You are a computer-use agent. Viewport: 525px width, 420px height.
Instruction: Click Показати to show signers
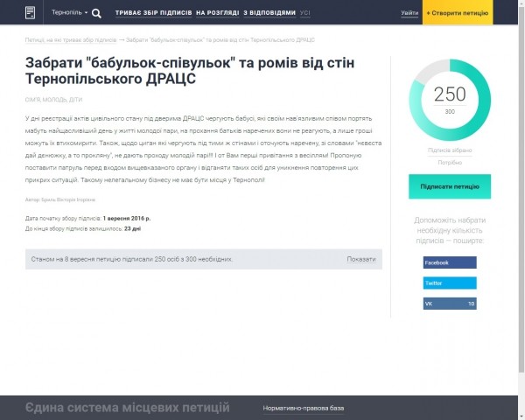pos(360,259)
